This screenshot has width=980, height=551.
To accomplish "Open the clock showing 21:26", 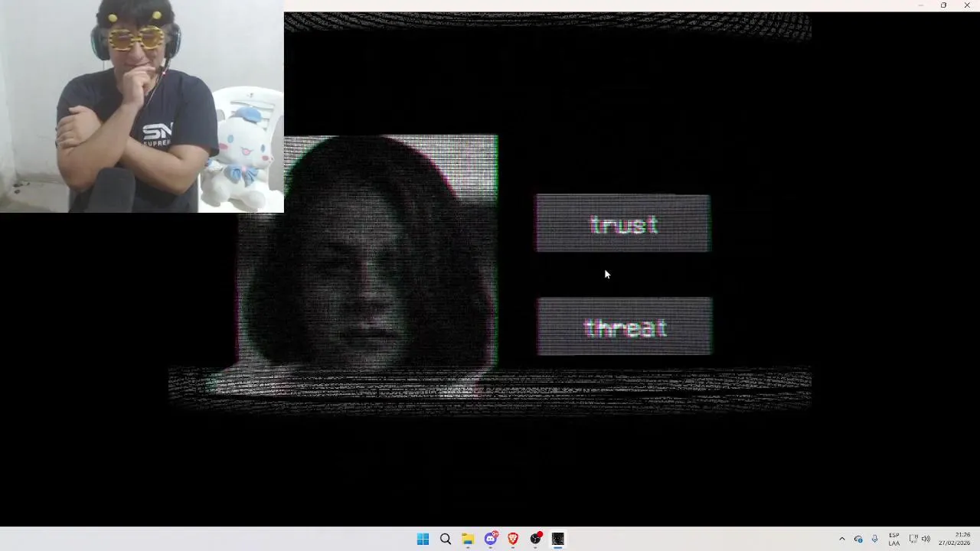I will [955, 539].
